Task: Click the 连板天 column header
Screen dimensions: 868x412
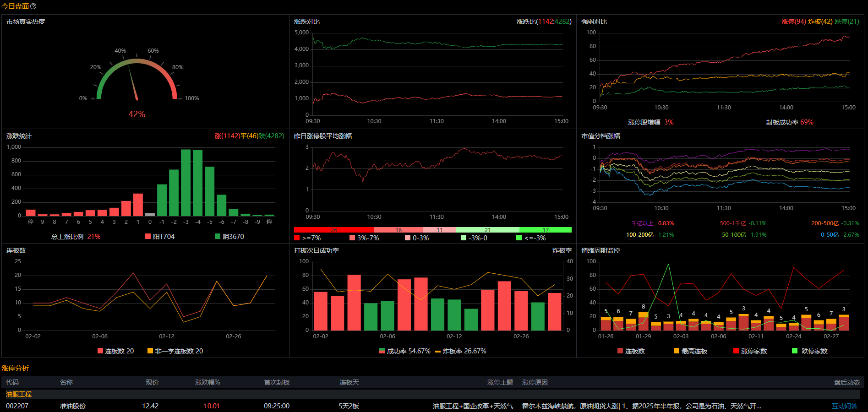Action: click(x=349, y=382)
